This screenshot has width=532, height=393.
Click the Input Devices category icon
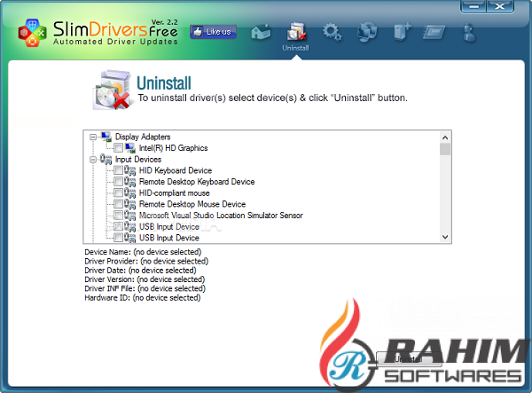coord(106,159)
